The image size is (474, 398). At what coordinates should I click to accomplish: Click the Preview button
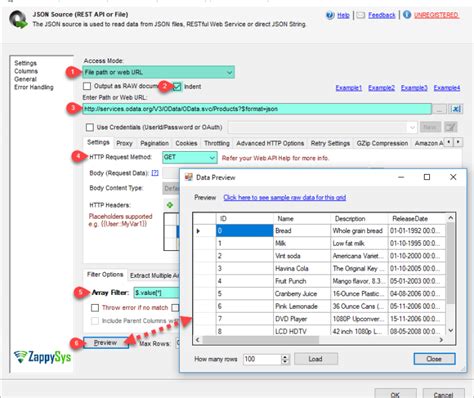[x=106, y=343]
